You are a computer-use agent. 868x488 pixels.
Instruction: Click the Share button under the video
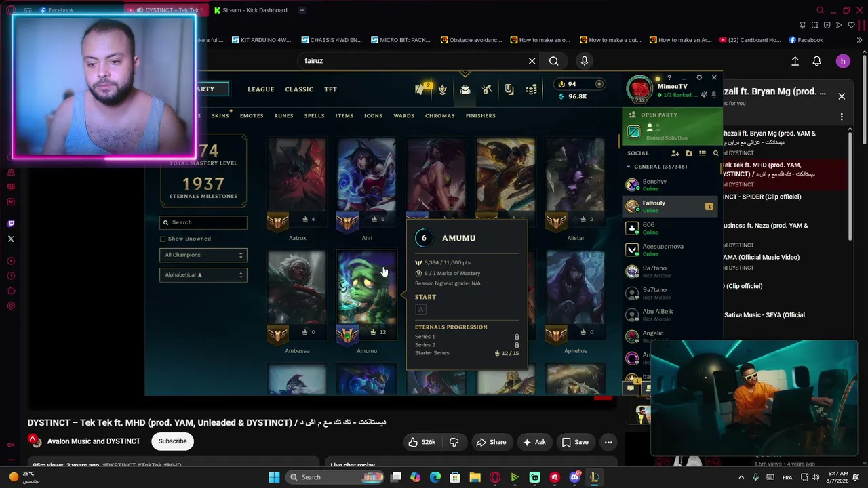click(x=491, y=442)
